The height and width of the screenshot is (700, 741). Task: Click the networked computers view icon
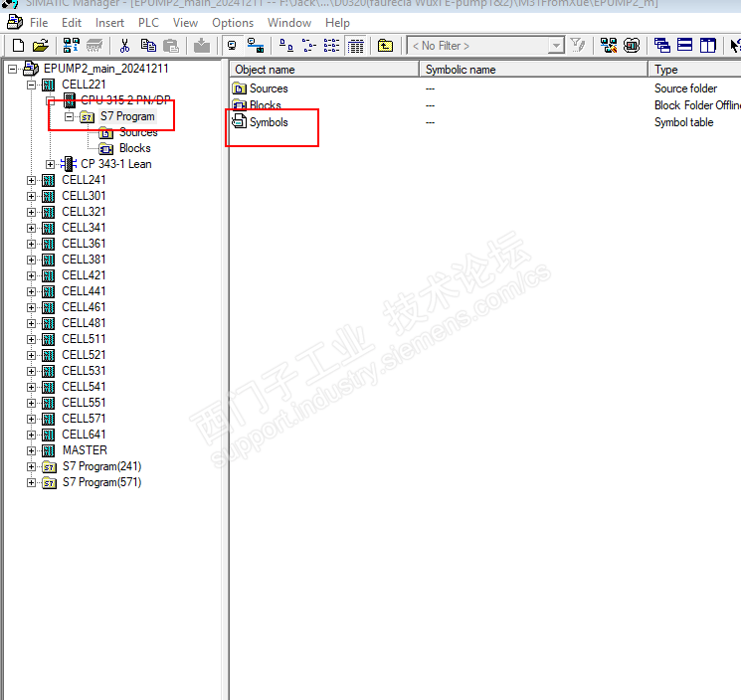tap(256, 46)
